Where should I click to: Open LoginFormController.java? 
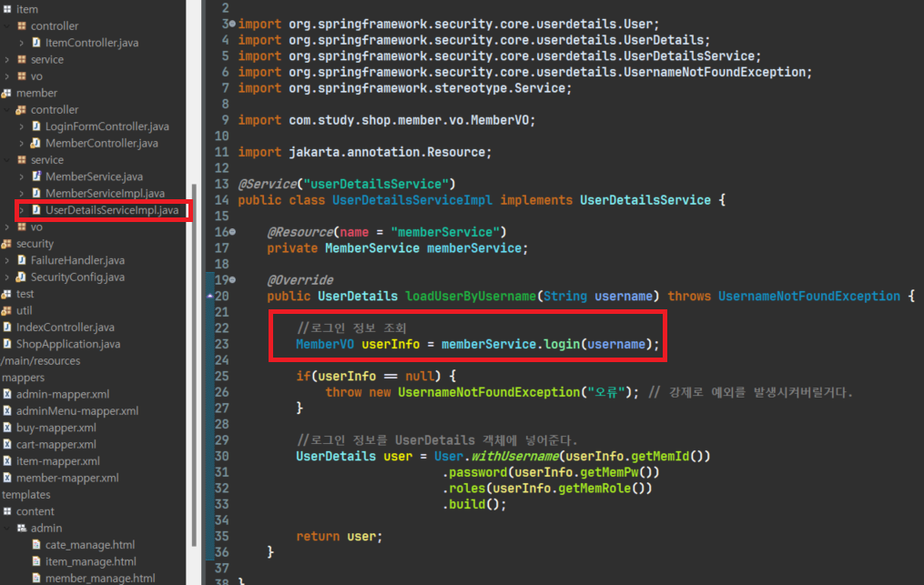107,126
